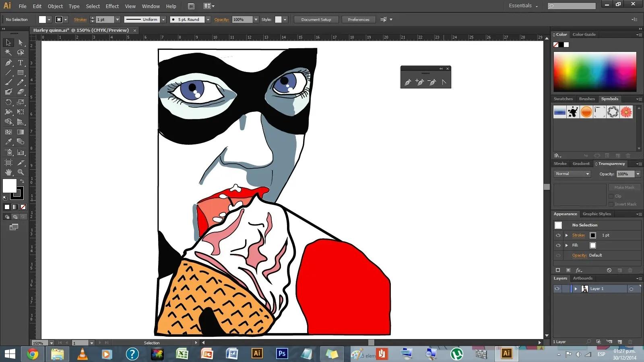644x362 pixels.
Task: Switch to Gradient tab
Action: 581,164
